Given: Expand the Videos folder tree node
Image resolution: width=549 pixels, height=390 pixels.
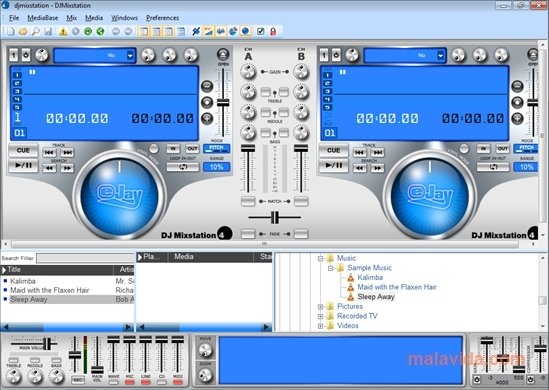Looking at the screenshot, I should pyautogui.click(x=320, y=326).
